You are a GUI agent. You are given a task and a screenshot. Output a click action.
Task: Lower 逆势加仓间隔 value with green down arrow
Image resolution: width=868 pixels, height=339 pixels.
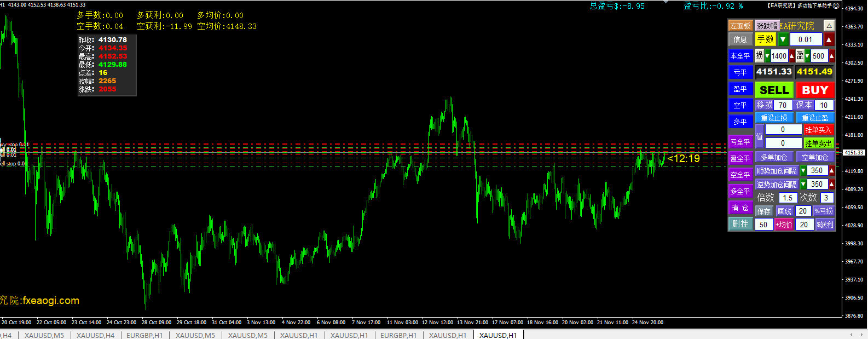pos(803,185)
